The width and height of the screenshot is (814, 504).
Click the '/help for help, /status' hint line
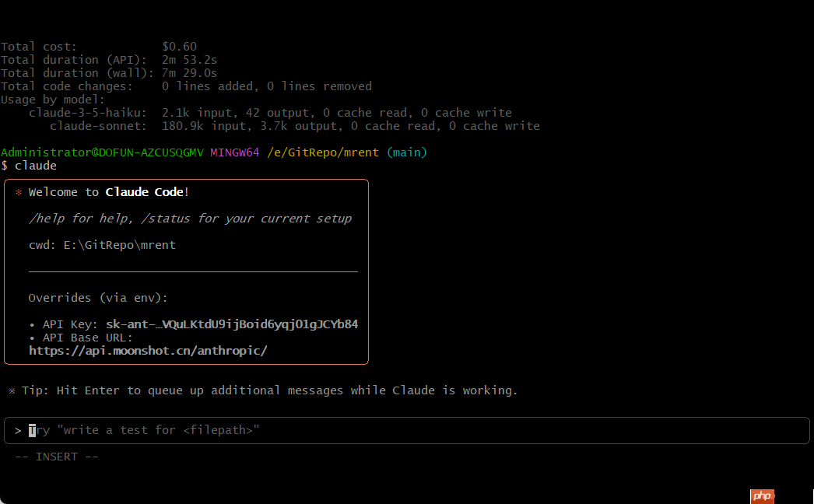(x=190, y=219)
